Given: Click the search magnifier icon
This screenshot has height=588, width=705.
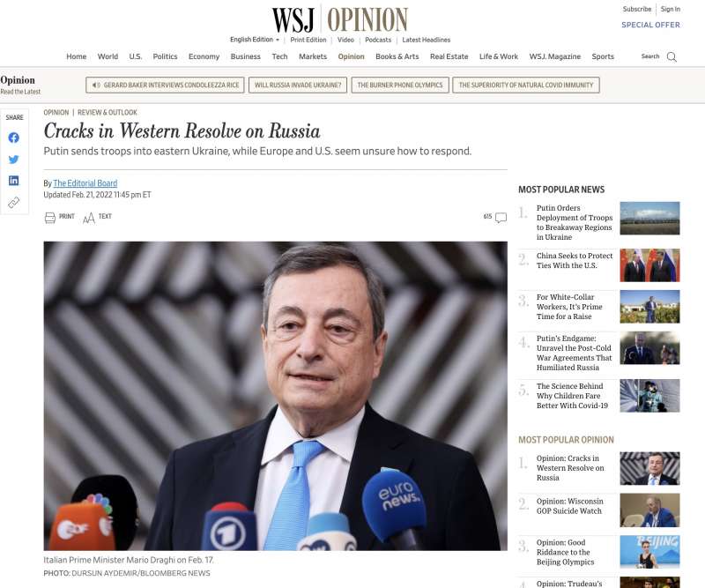Looking at the screenshot, I should (x=672, y=56).
